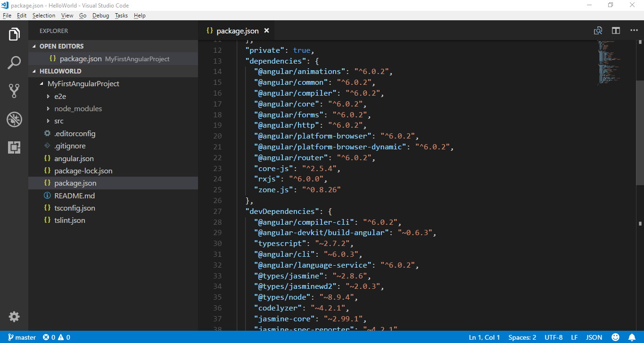The height and width of the screenshot is (343, 644).
Task: Click the "@angular/cli" devDependency line
Action: click(x=308, y=254)
